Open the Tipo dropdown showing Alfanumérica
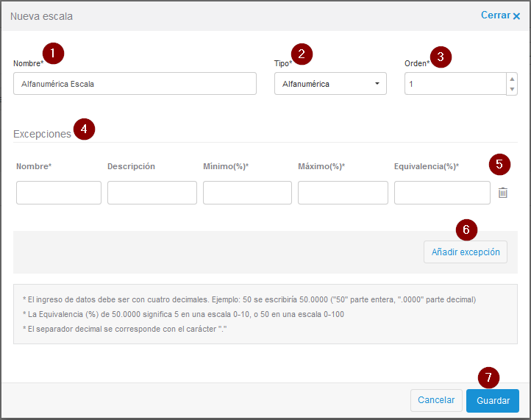Viewport: 531px width, 420px height. (330, 84)
